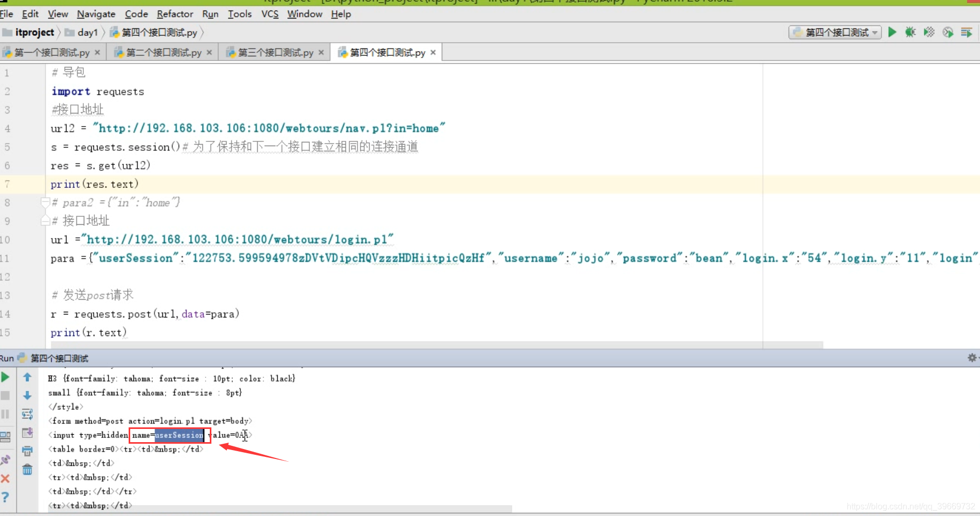980x516 pixels.
Task: Open the Navigate menu
Action: [x=96, y=14]
